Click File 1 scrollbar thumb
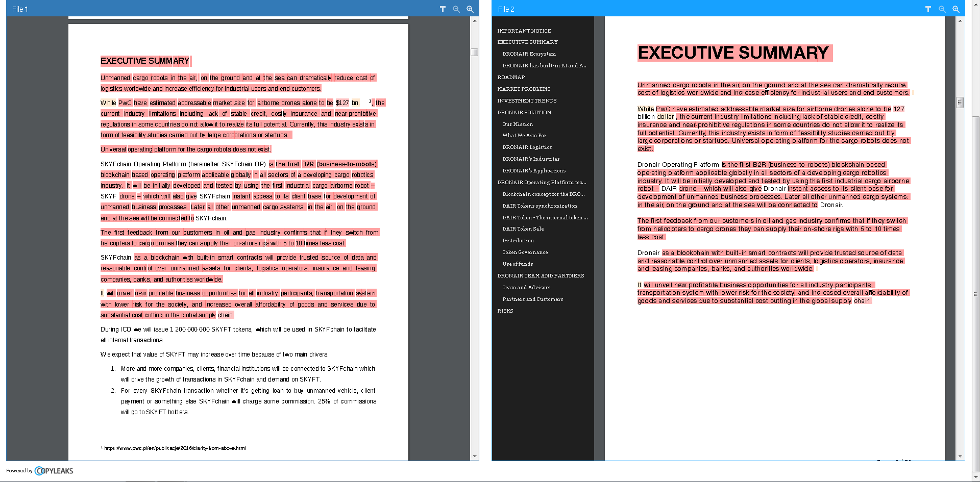The height and width of the screenshot is (482, 980). (475, 52)
